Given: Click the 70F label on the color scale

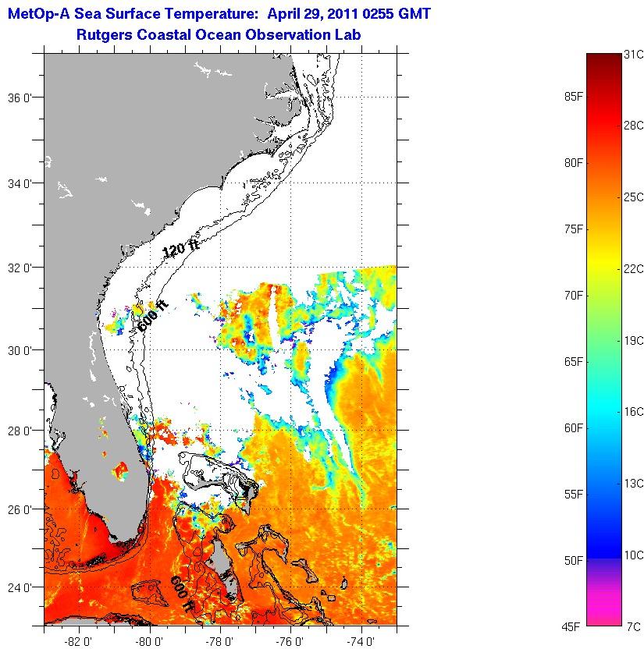Looking at the screenshot, I should [x=573, y=296].
